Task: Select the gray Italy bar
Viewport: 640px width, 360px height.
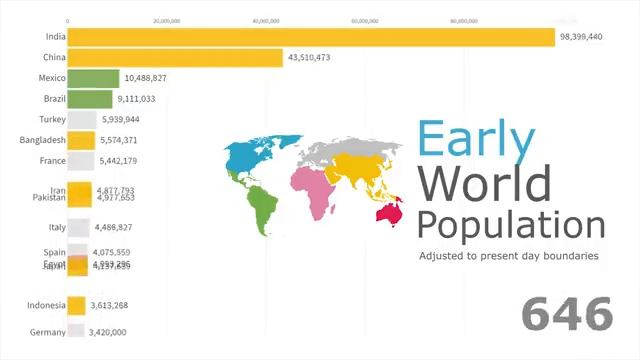Action: pos(78,228)
